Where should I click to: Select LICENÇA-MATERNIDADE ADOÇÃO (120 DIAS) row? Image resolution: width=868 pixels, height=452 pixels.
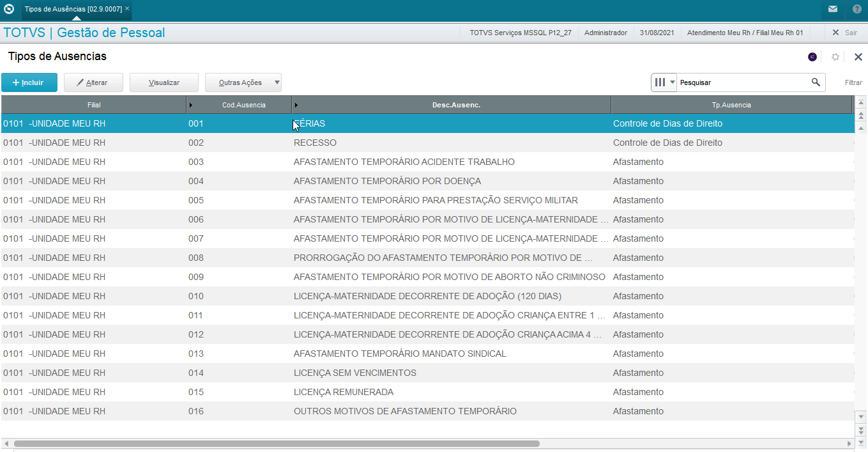427,296
